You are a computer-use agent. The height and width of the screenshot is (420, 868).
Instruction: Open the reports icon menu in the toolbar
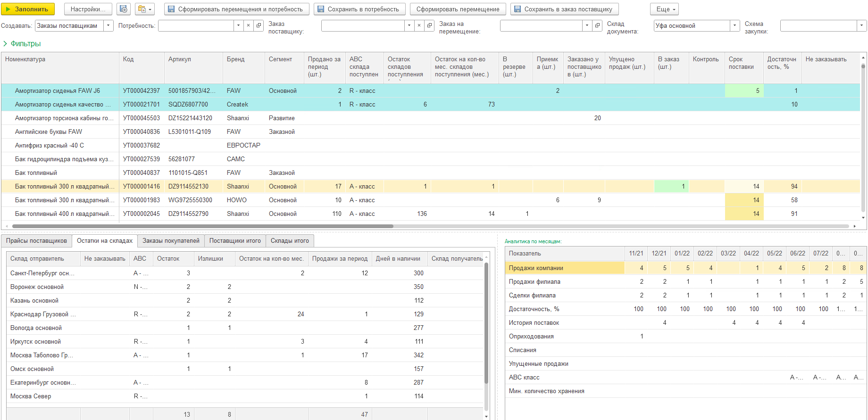click(x=145, y=9)
